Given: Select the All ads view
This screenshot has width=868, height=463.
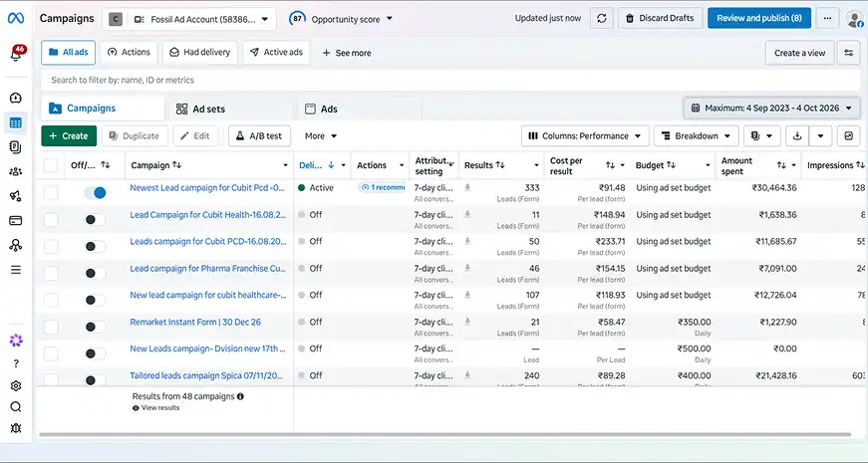Looking at the screenshot, I should pos(68,53).
